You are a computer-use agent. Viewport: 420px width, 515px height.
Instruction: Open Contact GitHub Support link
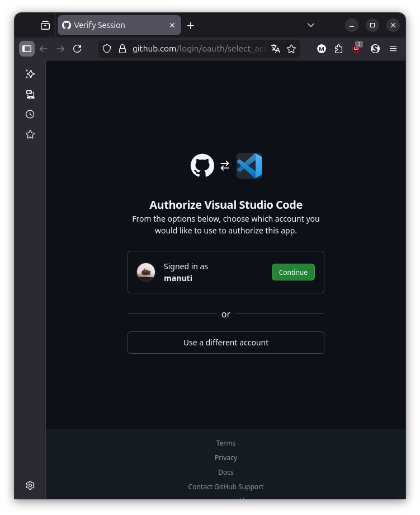(226, 486)
